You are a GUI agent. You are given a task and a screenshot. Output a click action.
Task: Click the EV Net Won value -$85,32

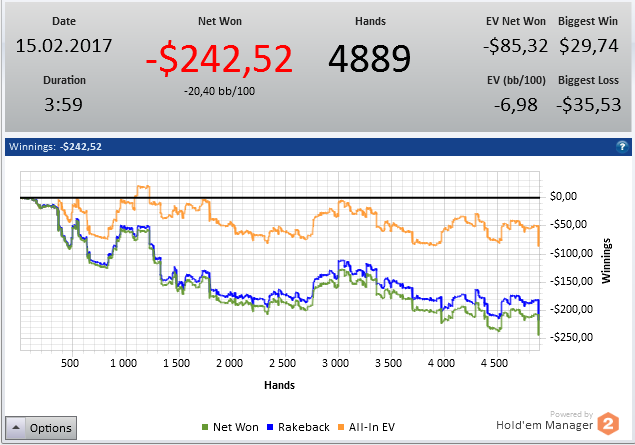pos(516,46)
